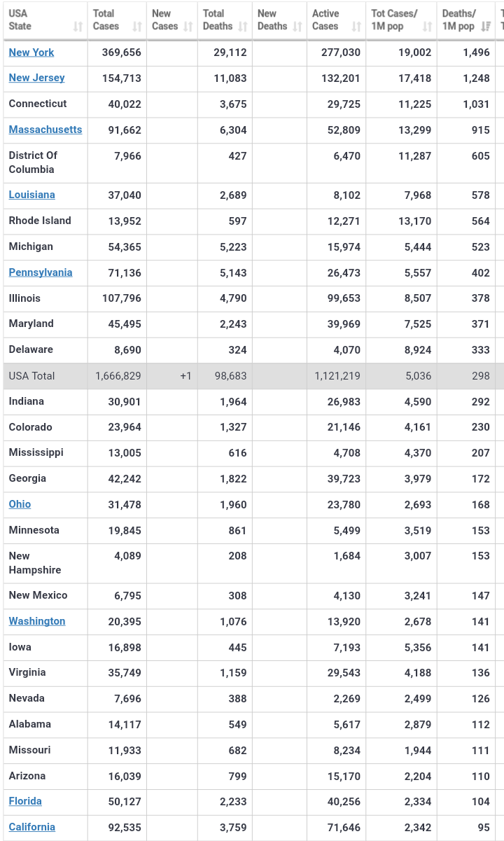Sort by Tot Cases/1M pop arrow icon

click(x=428, y=27)
